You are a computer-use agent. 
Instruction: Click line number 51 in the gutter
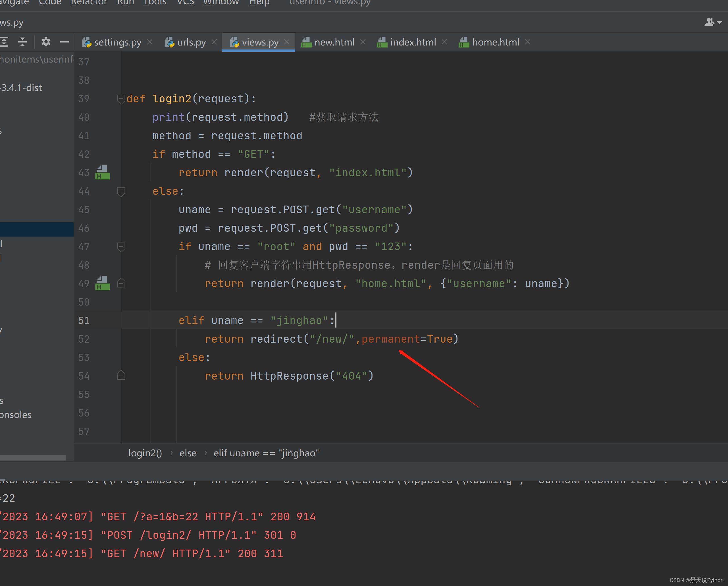click(84, 320)
